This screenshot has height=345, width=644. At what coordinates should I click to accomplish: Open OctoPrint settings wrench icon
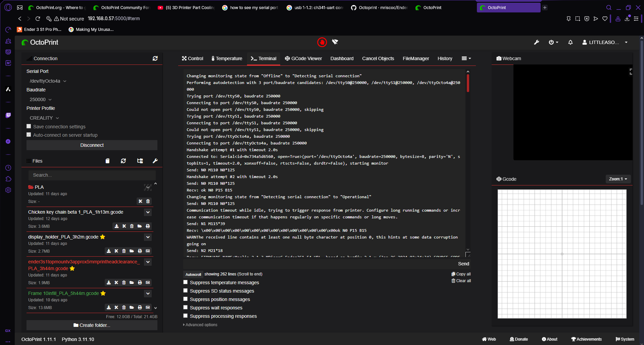(x=536, y=42)
